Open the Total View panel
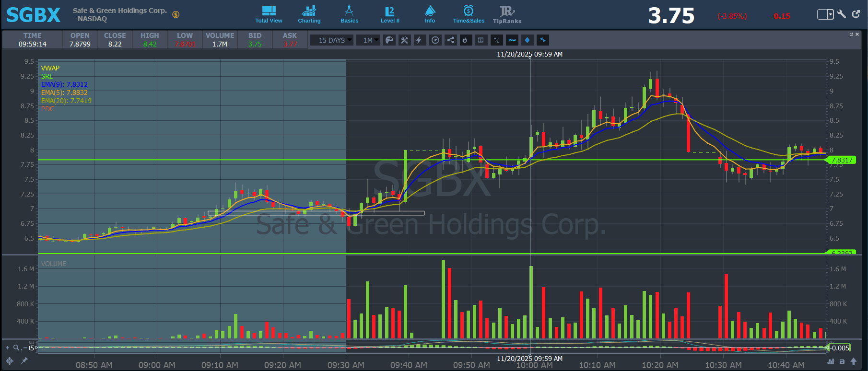 pos(269,14)
